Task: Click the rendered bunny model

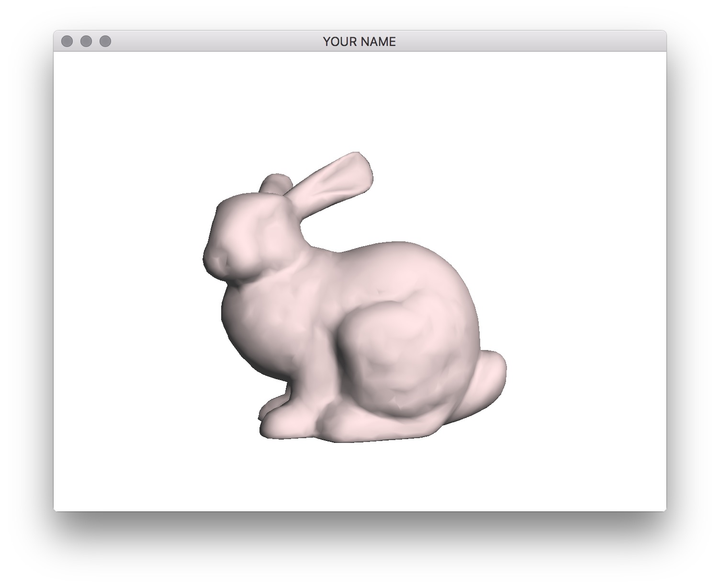Action: point(354,297)
